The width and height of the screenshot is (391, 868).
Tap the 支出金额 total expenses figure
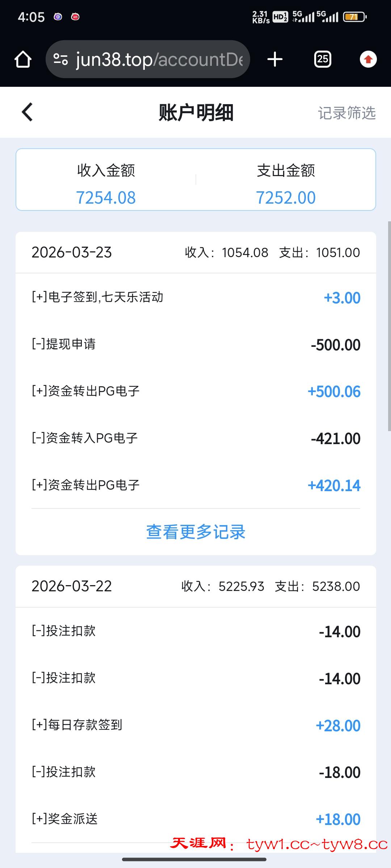tap(286, 197)
